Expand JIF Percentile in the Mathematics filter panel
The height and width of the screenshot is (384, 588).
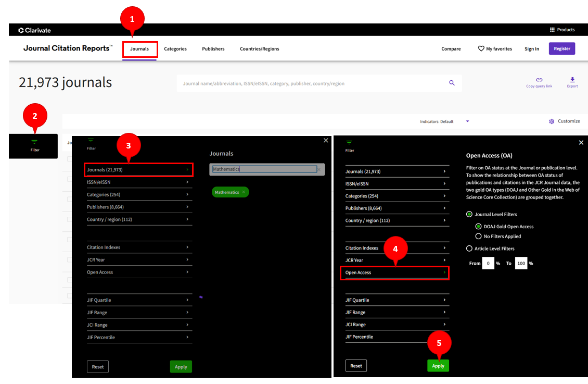(x=139, y=337)
